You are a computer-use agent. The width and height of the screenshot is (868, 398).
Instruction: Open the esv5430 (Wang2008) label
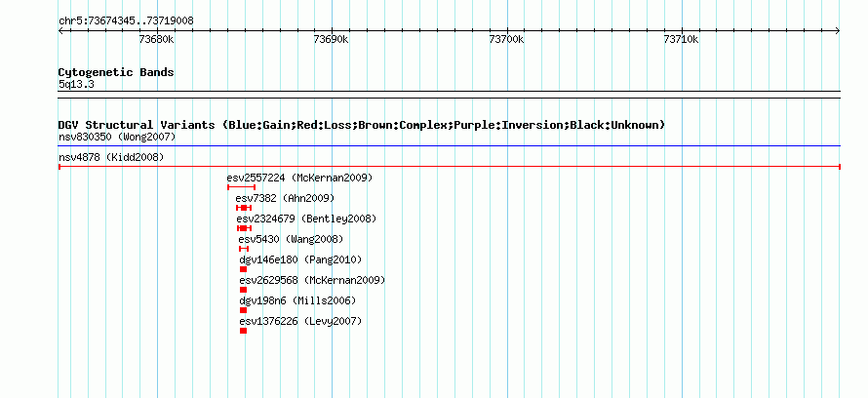coord(291,240)
